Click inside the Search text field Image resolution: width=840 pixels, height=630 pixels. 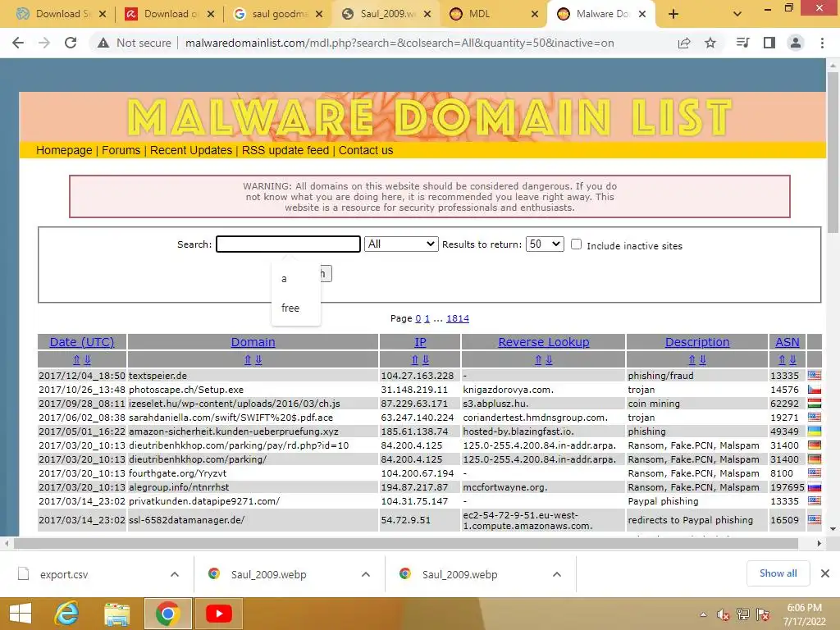tap(288, 244)
